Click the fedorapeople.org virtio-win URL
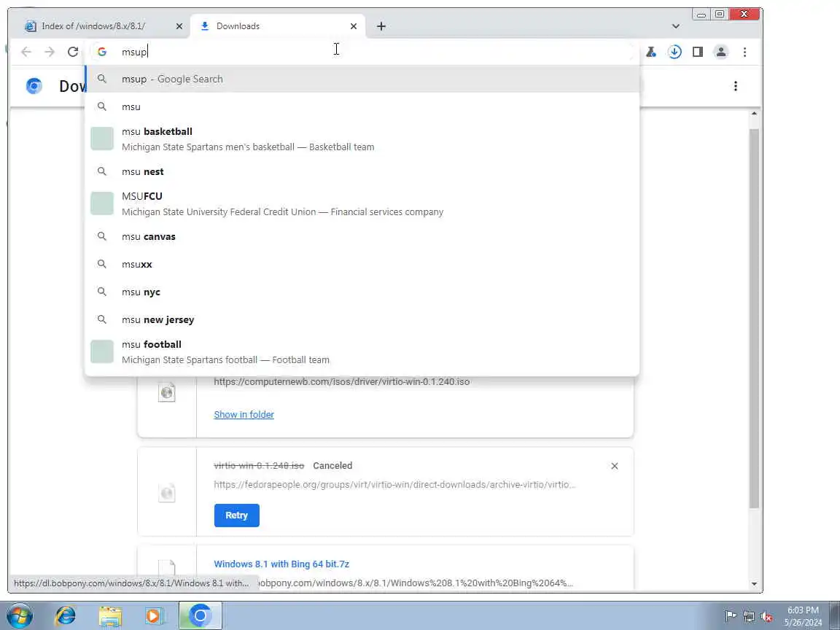Viewport: 840px width, 630px height. 394,485
